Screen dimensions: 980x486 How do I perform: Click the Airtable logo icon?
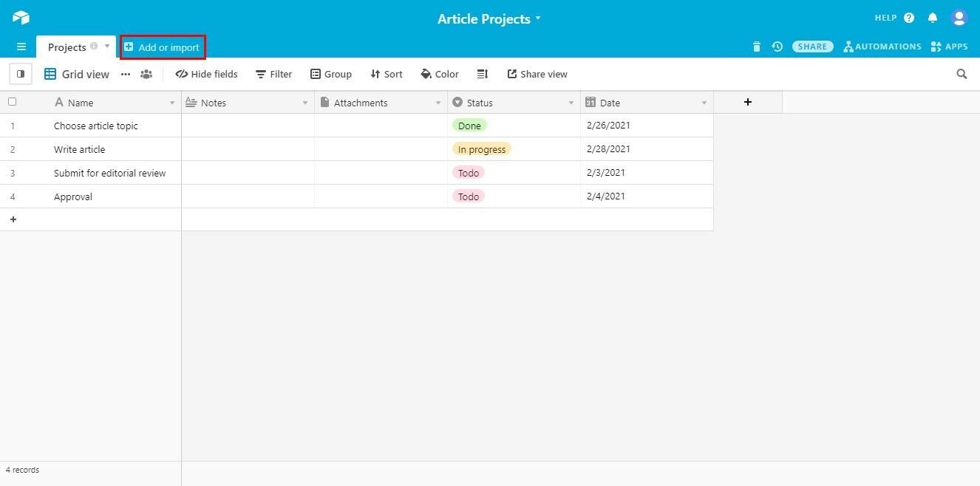click(21, 18)
